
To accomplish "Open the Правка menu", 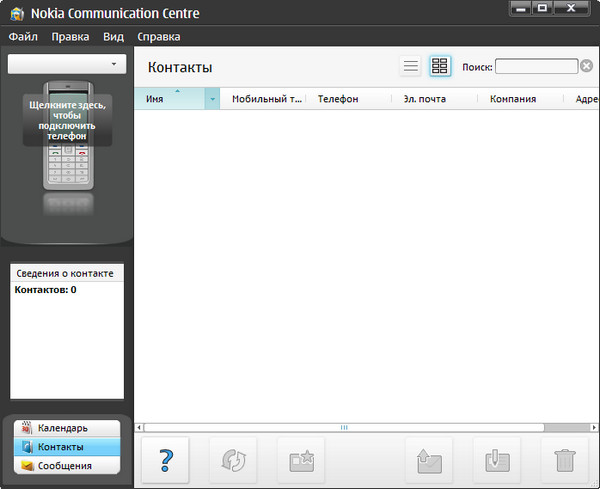I will [x=70, y=37].
